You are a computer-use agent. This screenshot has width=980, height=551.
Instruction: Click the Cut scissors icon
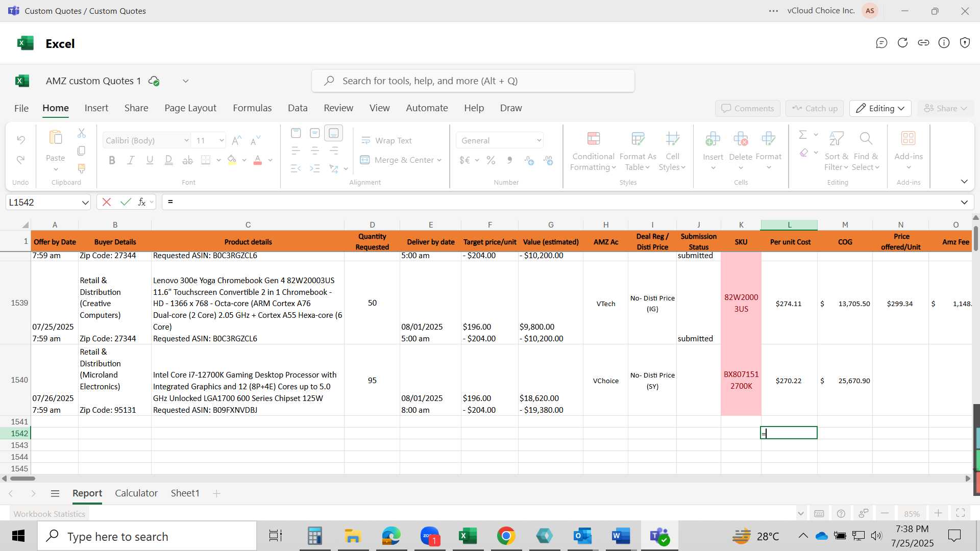[x=82, y=133]
